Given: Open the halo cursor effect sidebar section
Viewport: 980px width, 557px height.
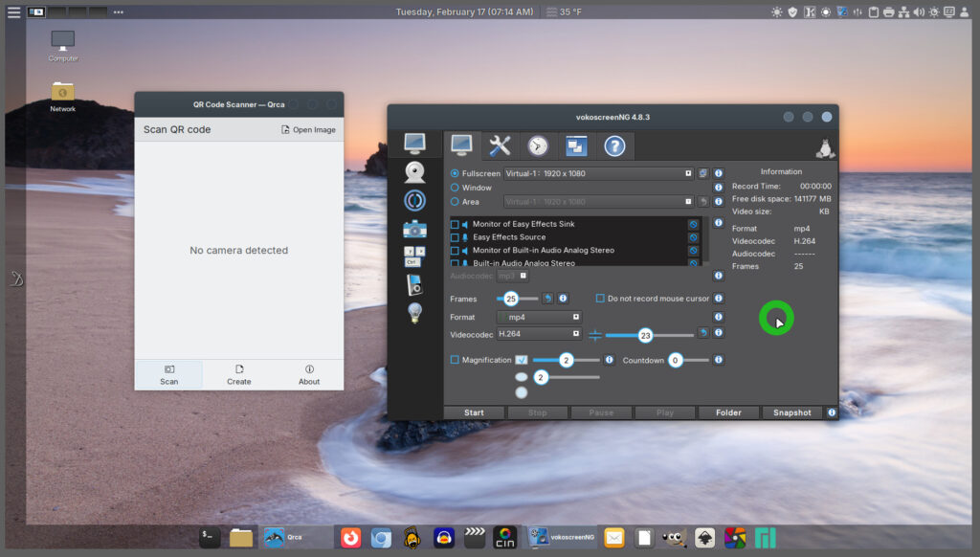Looking at the screenshot, I should tap(414, 201).
